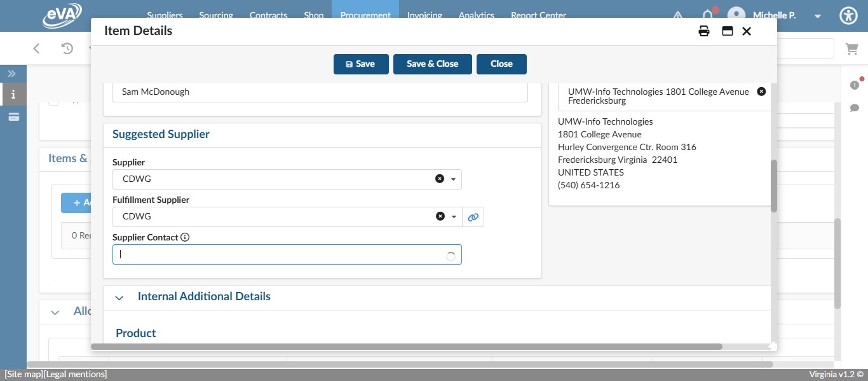Click the Save & Close button
868x381 pixels.
pyautogui.click(x=432, y=64)
